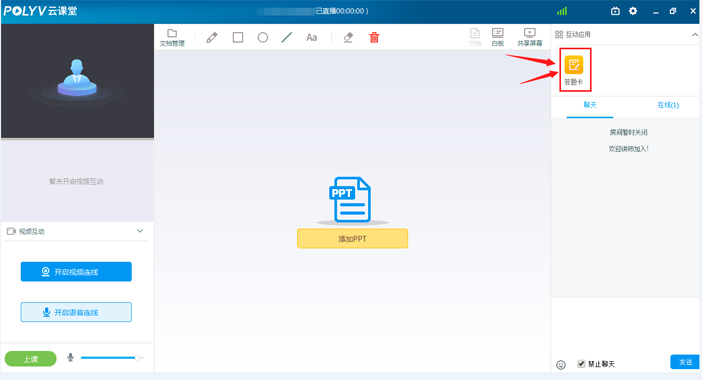Click the 已直播00:00:00 live timer
Viewport: 702px width, 380px height.
[342, 11]
